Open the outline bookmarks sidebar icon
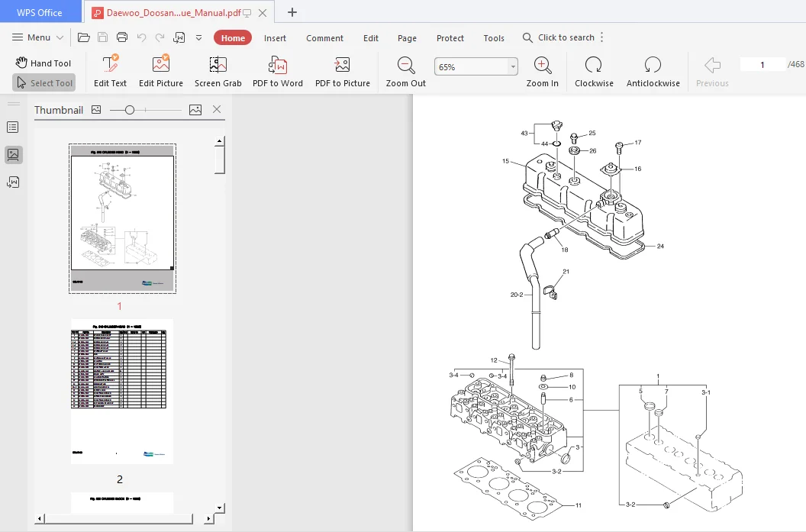 pyautogui.click(x=14, y=127)
